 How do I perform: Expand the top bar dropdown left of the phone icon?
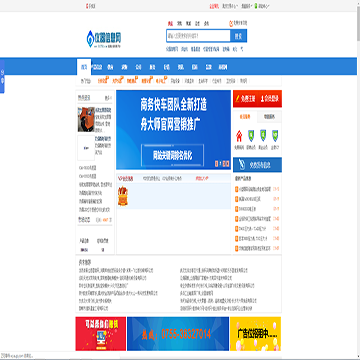pyautogui.click(x=247, y=6)
